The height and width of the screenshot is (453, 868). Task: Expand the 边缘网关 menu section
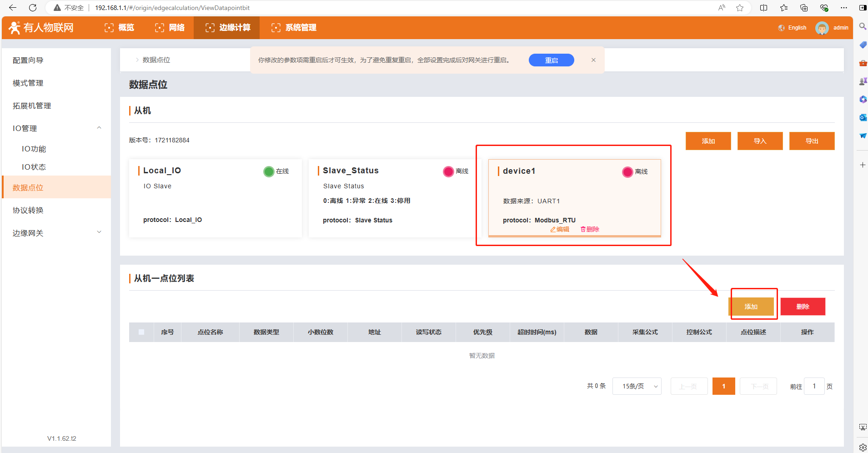coord(99,232)
